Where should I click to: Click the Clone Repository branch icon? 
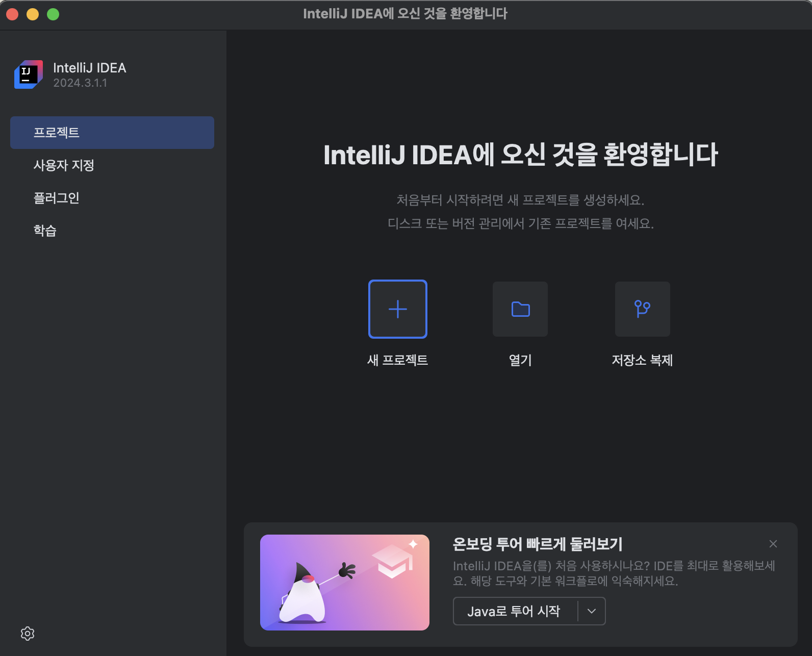643,309
